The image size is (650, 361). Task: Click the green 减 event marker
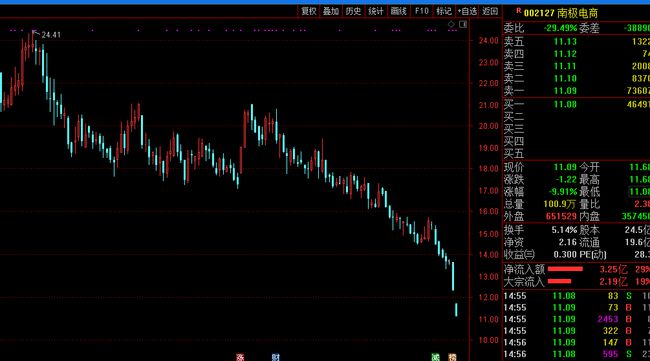(x=435, y=357)
